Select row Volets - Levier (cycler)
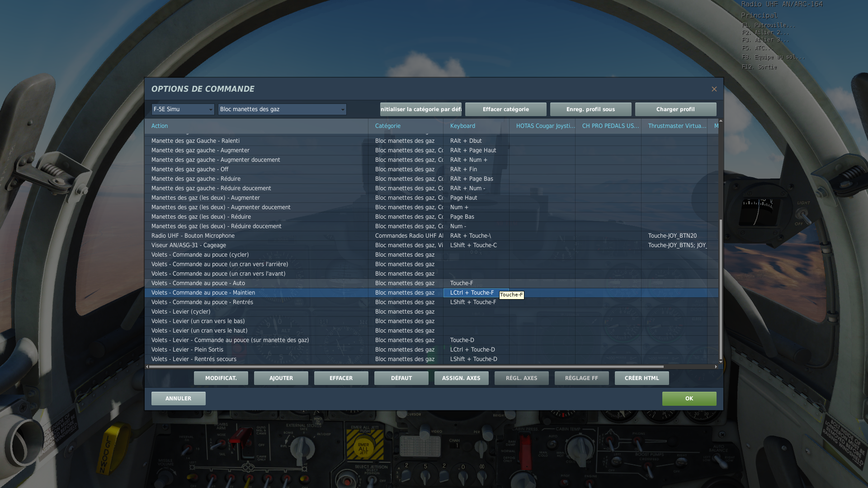The image size is (868, 488). point(431,312)
